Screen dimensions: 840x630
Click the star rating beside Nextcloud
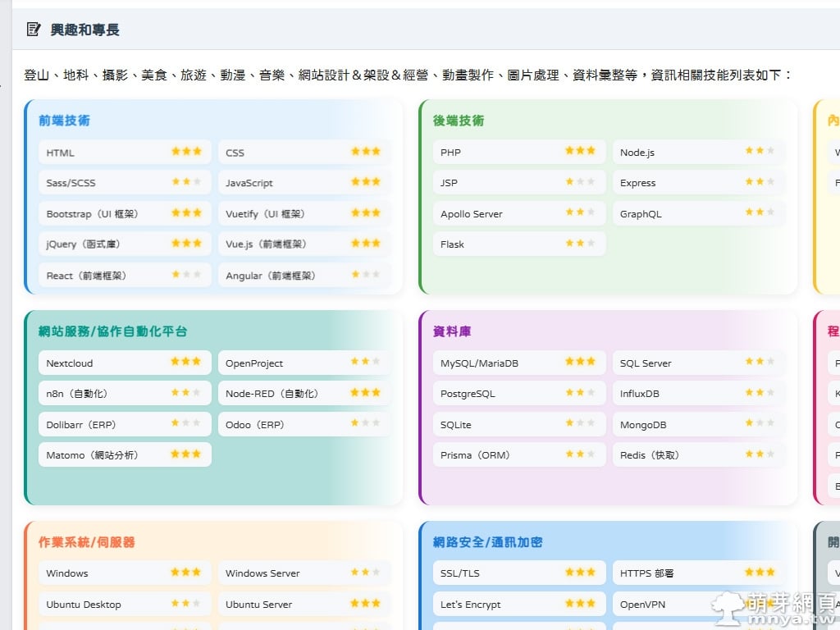[x=186, y=362]
